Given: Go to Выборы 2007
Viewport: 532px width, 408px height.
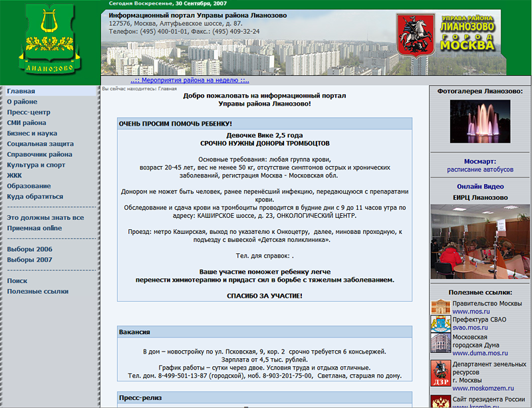Looking at the screenshot, I should [29, 260].
